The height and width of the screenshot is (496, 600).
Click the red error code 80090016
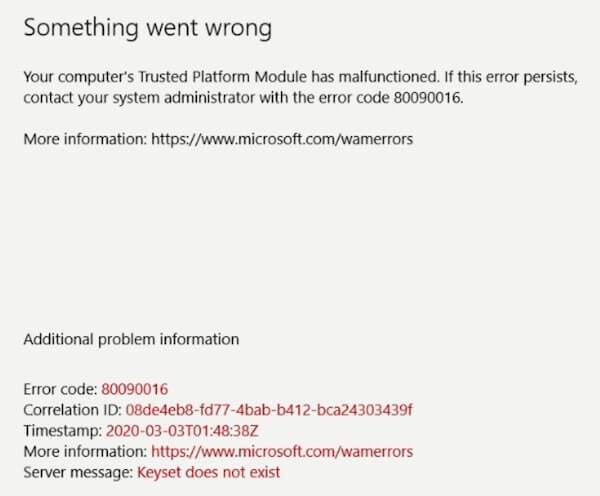click(135, 389)
